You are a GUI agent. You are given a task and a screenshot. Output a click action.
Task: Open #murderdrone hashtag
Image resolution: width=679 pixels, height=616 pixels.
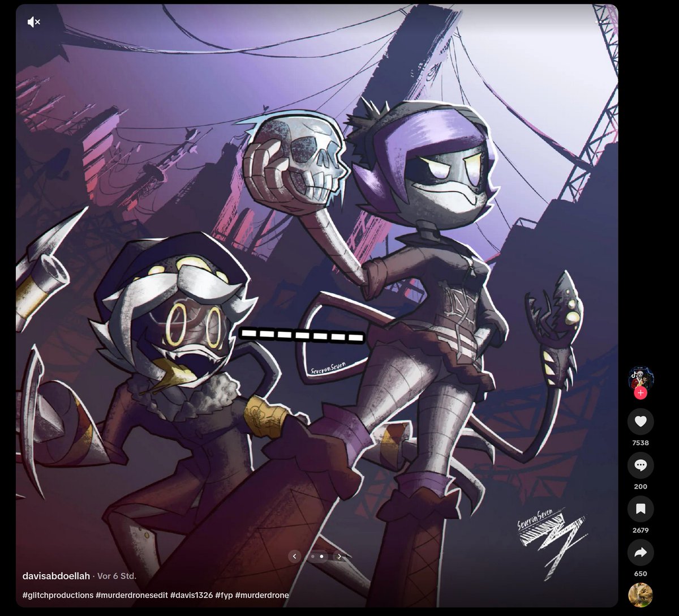262,595
